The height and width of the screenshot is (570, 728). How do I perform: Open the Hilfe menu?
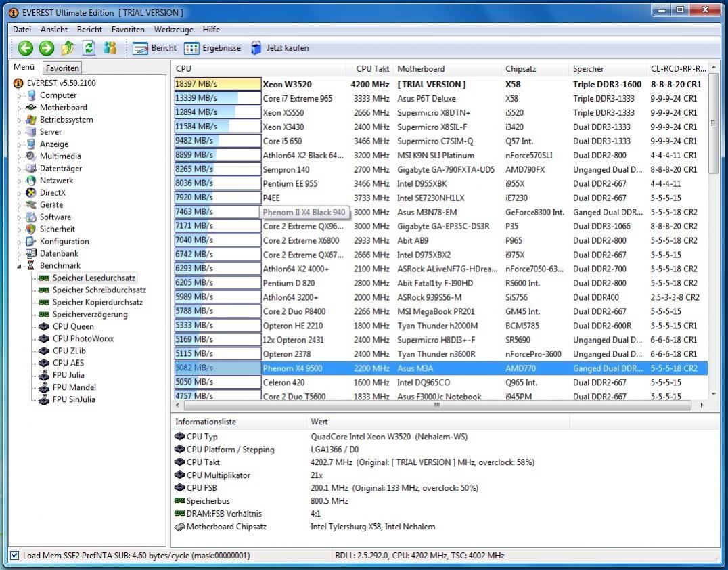[211, 29]
